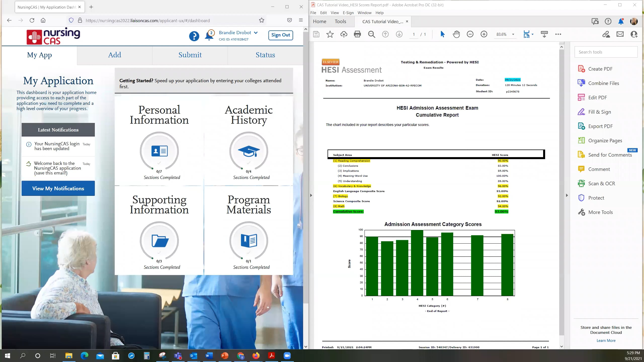The height and width of the screenshot is (362, 644).
Task: Bookmark page with Firefox star icon
Action: (262, 20)
